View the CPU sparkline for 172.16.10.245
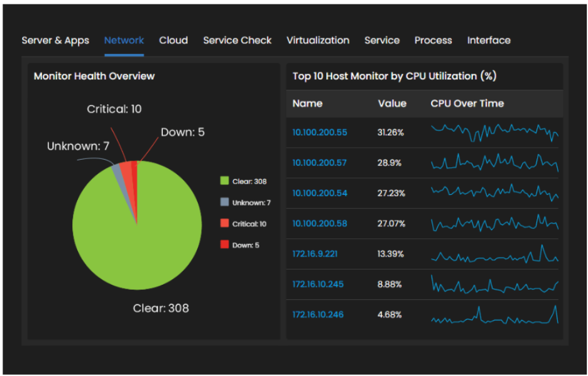588x376 pixels. [494, 284]
